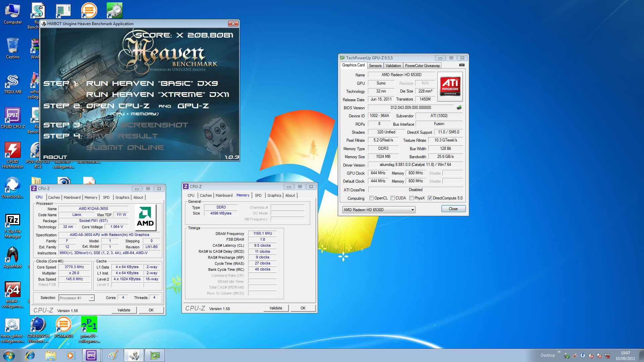Click RUN HEAVEN "BASIC" DX9
This screenshot has height=362, width=644.
(x=152, y=83)
